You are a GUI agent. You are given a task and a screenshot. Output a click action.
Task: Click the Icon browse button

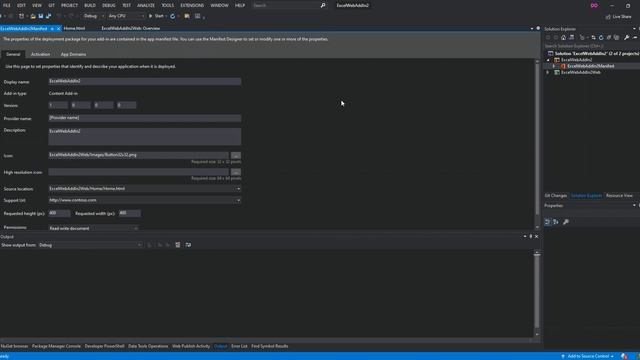pyautogui.click(x=236, y=155)
